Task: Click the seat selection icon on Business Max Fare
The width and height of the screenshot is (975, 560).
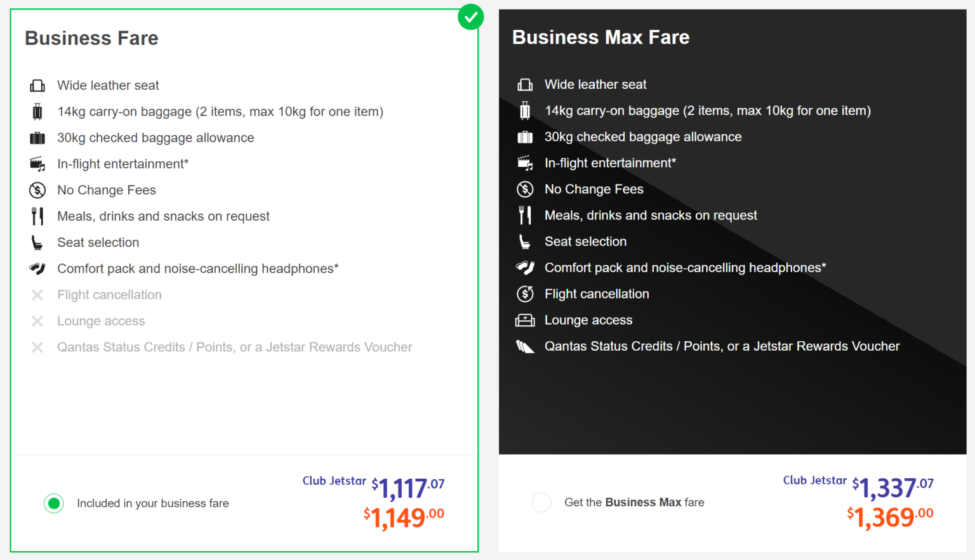Action: pyautogui.click(x=525, y=242)
